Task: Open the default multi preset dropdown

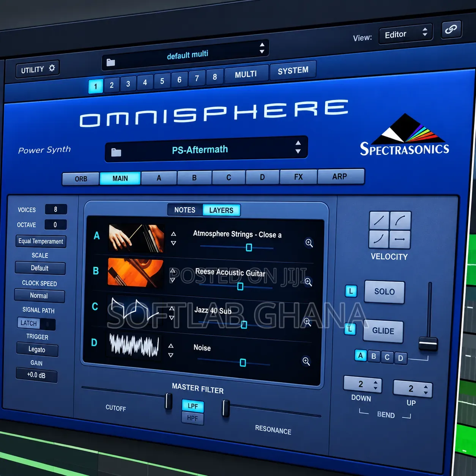Action: (x=186, y=55)
